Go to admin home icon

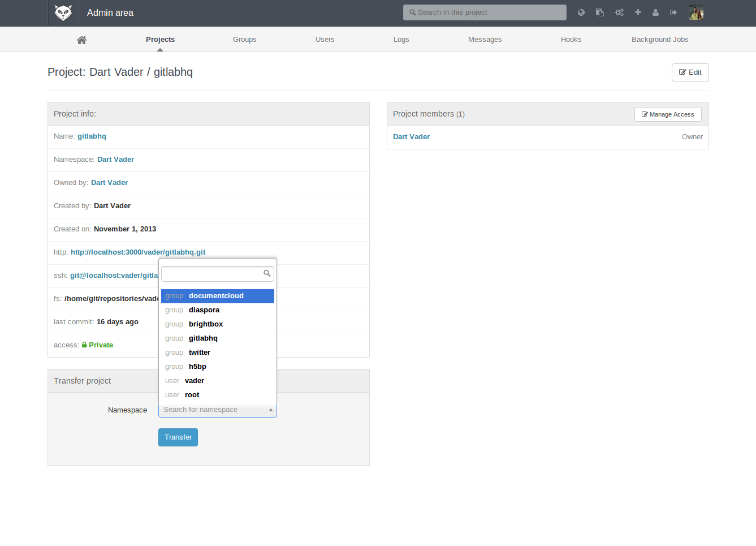click(81, 40)
